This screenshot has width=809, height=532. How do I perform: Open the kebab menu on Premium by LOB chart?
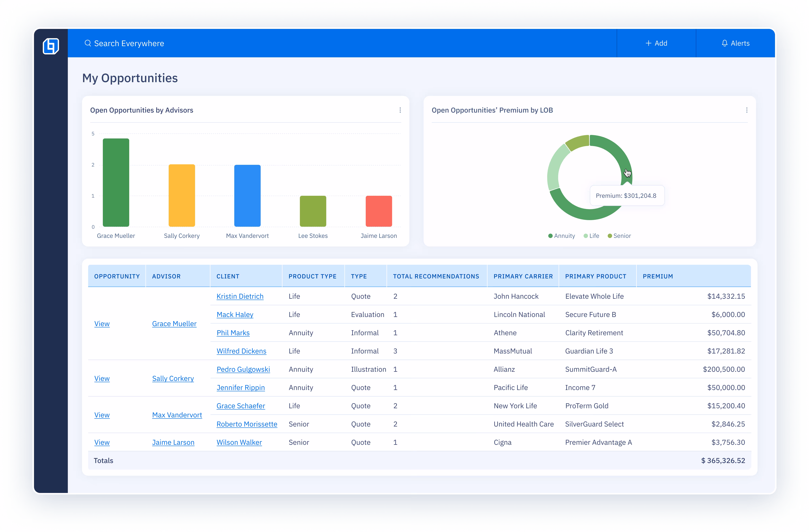746,110
